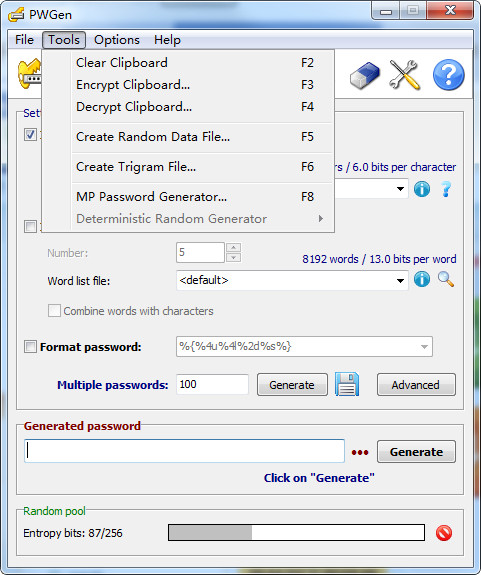Click Generate next to Multiple passwords
The image size is (481, 575).
[292, 385]
